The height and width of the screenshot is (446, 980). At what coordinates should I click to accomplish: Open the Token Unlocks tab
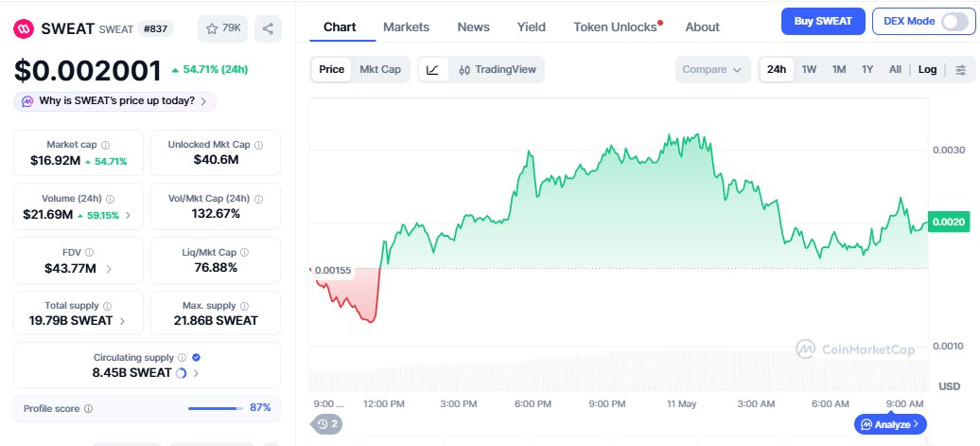[616, 27]
